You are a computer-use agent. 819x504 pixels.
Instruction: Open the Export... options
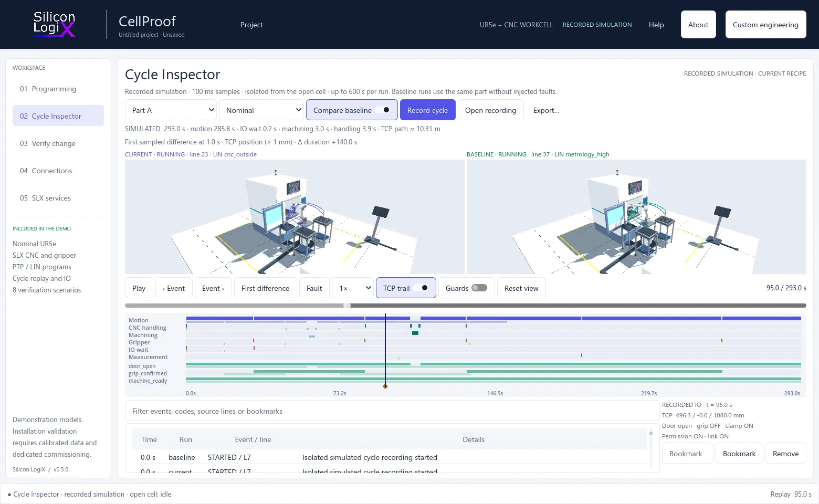(x=547, y=110)
